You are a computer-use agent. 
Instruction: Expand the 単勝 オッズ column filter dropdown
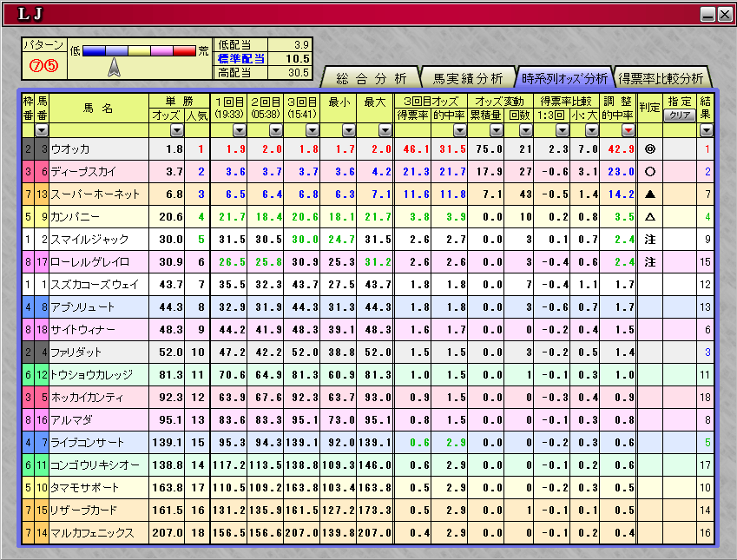pos(177,130)
